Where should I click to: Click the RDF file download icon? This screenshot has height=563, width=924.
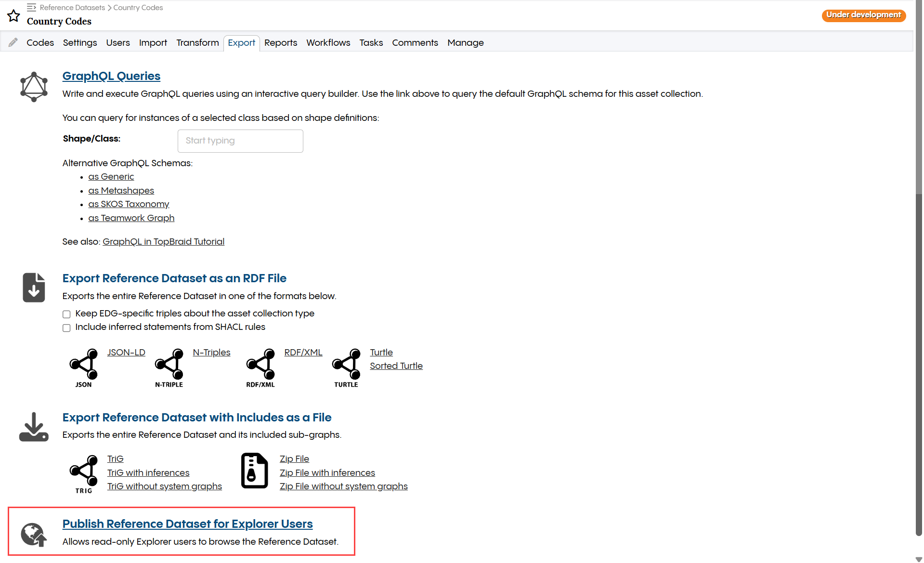34,287
